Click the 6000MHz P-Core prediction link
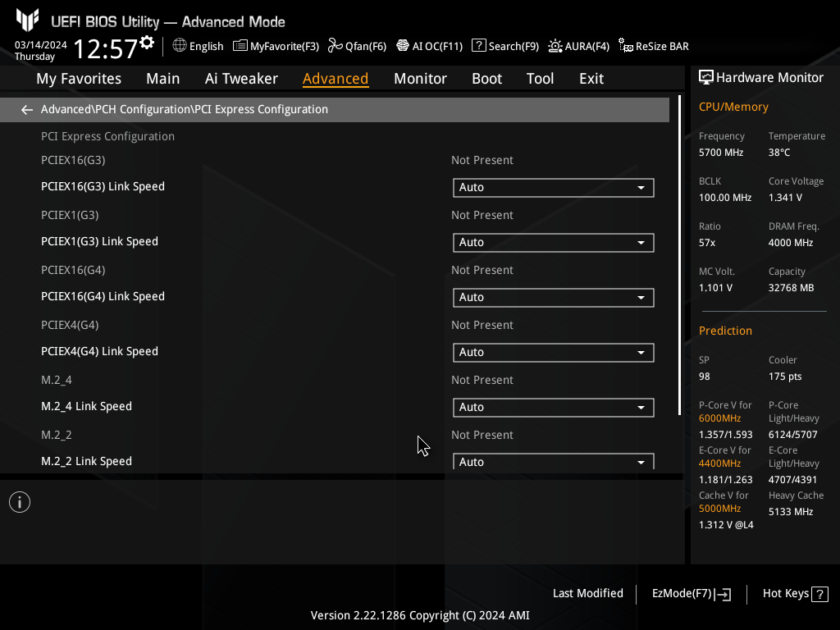Image resolution: width=840 pixels, height=630 pixels. [x=719, y=418]
